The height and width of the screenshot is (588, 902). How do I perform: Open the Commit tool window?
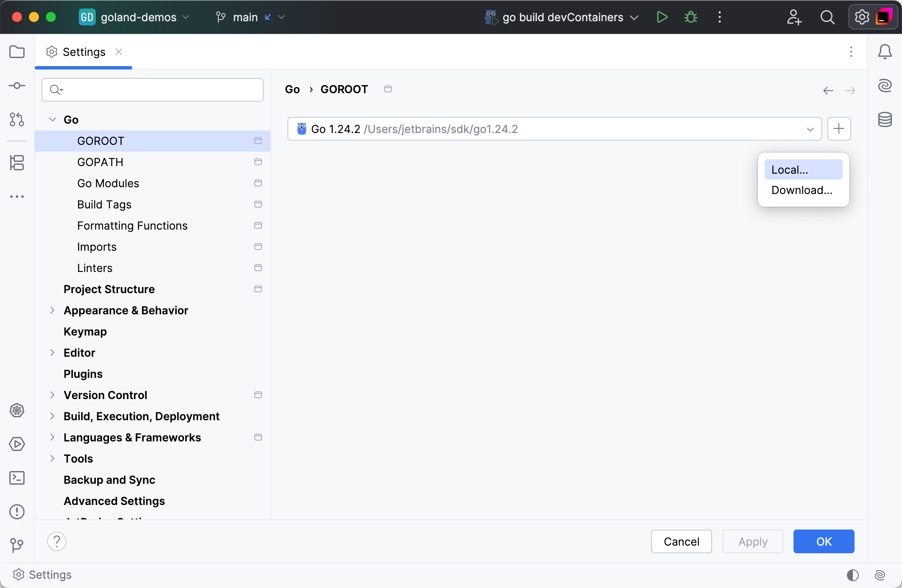point(17,86)
